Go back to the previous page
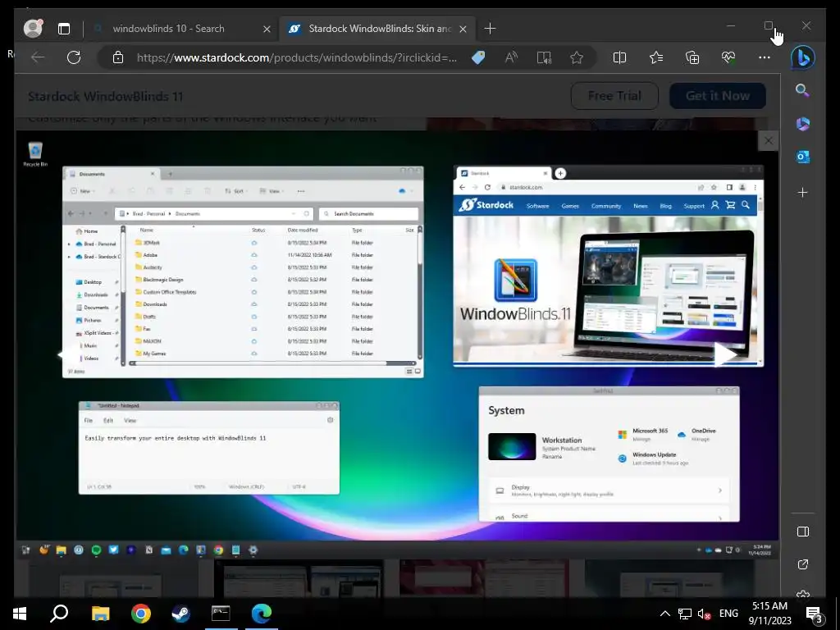The width and height of the screenshot is (840, 630). tap(38, 57)
